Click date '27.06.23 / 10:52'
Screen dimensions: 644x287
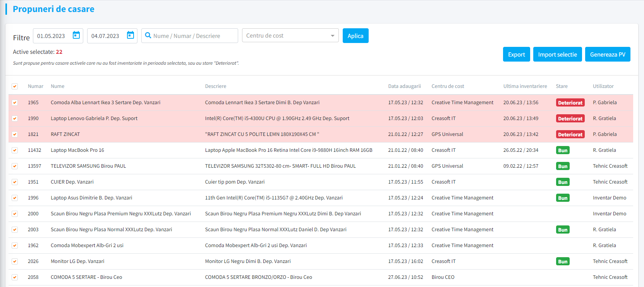(406, 277)
